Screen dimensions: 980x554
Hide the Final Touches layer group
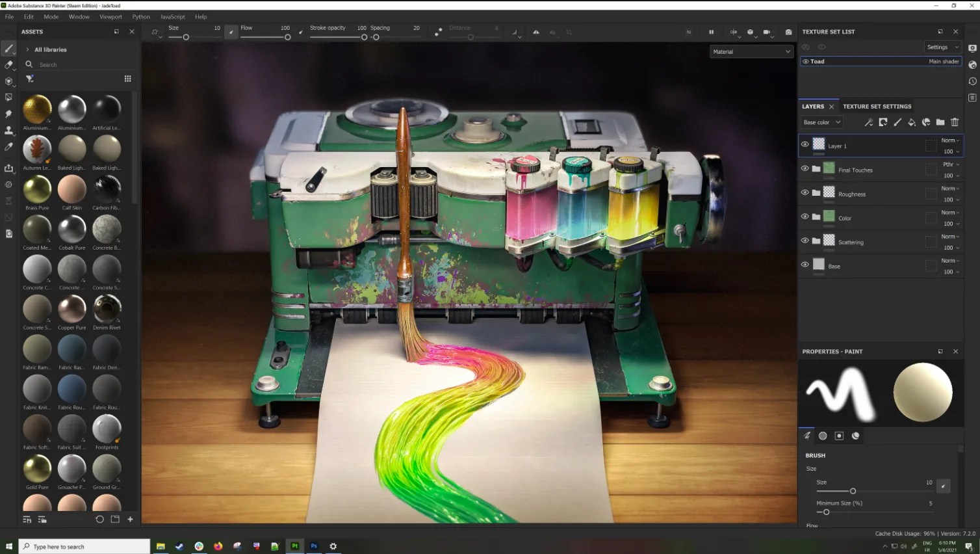pyautogui.click(x=805, y=168)
